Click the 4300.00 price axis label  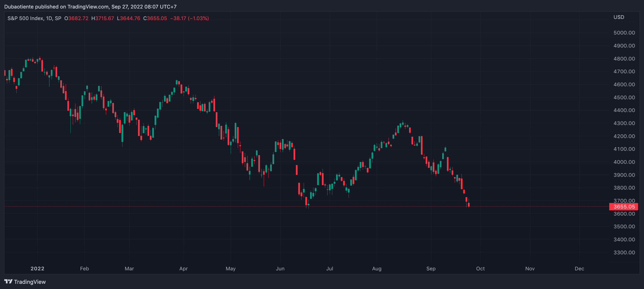(624, 123)
